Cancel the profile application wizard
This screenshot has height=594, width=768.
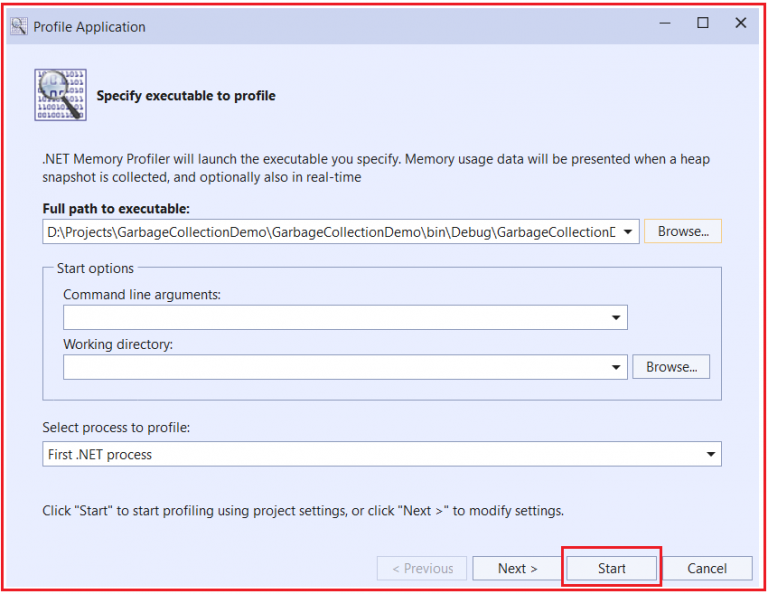pos(707,569)
